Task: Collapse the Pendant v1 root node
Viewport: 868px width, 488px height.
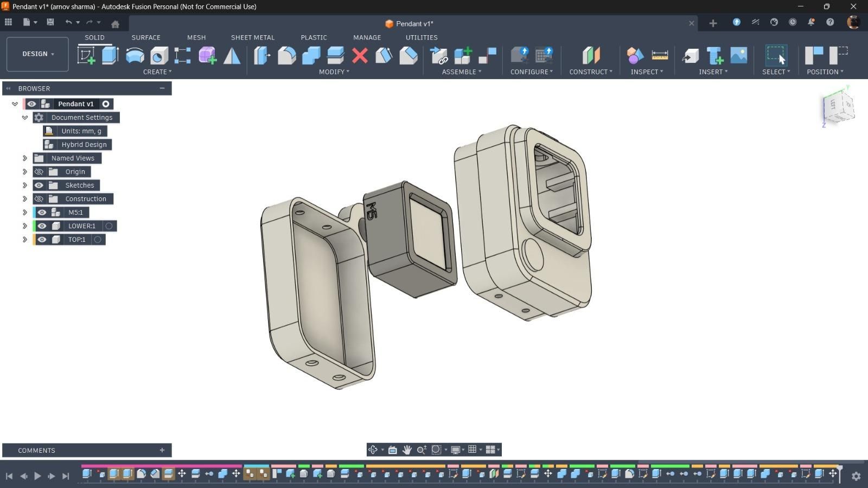Action: [15, 104]
